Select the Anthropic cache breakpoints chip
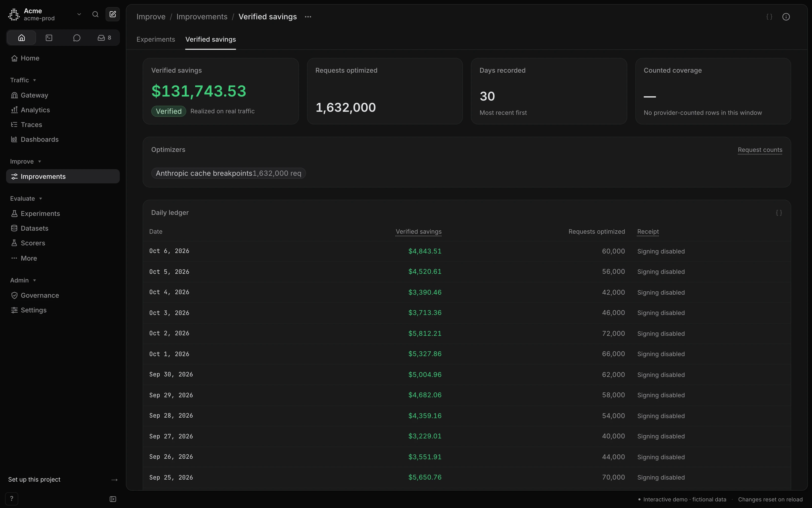This screenshot has height=508, width=812. 228,173
